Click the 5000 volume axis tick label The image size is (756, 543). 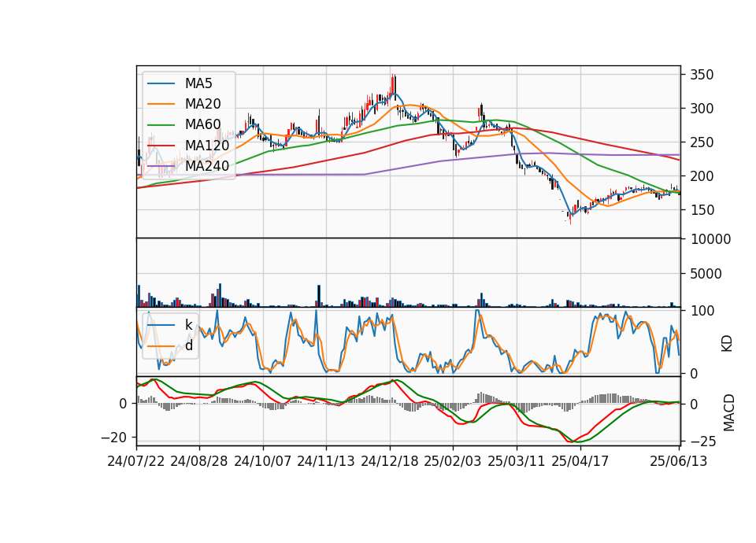[x=706, y=274]
